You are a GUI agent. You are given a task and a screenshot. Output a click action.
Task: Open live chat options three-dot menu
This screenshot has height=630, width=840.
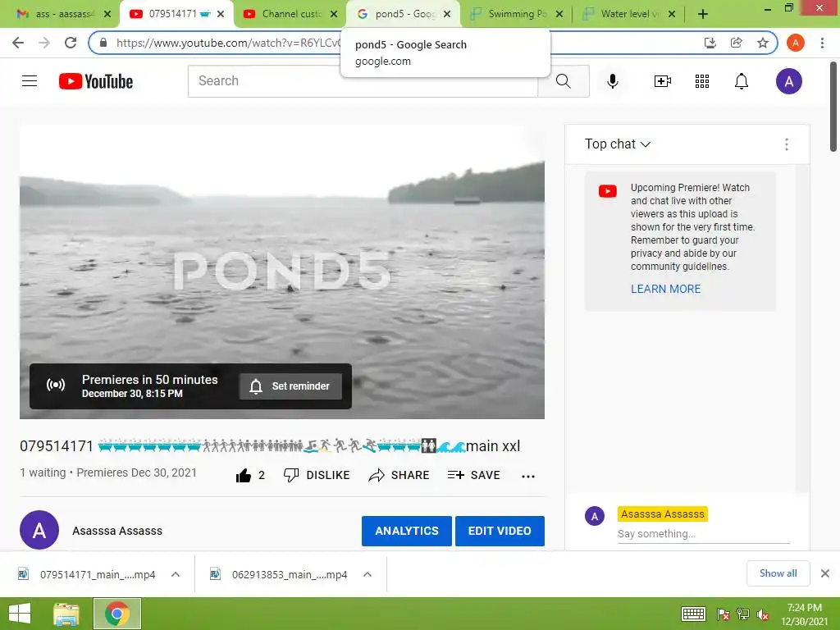(x=786, y=144)
